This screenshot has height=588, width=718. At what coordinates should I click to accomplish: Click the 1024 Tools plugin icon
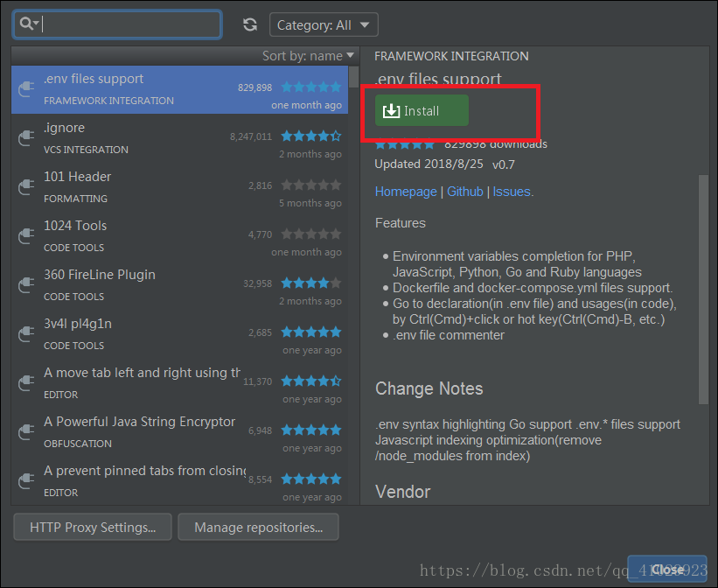[x=26, y=235]
